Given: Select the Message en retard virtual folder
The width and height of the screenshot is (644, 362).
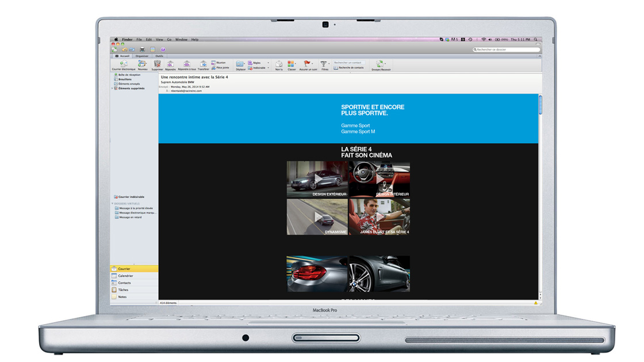Looking at the screenshot, I should pos(130,217).
